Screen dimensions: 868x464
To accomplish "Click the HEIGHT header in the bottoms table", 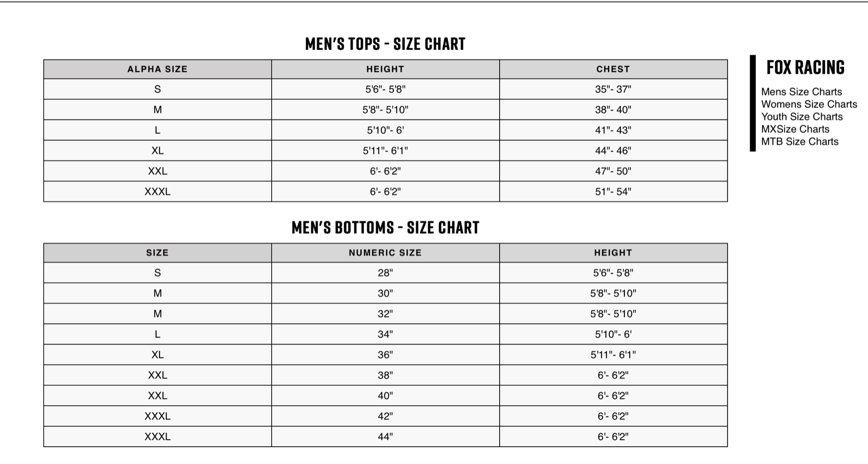I will click(x=613, y=253).
